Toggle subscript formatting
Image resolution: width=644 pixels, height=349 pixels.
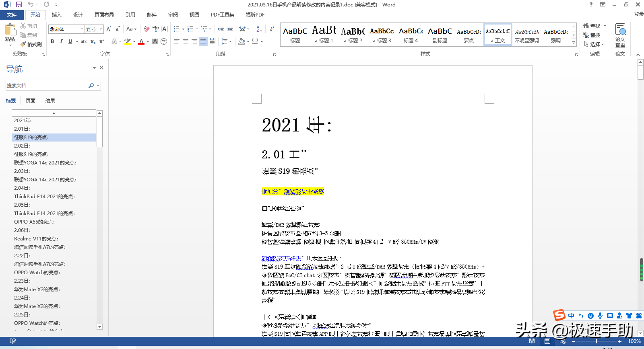pos(93,41)
